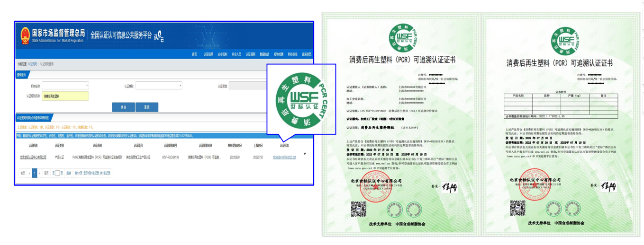Click the page number jump input box
Viewport: 644px width, 245px height.
pyautogui.click(x=57, y=173)
